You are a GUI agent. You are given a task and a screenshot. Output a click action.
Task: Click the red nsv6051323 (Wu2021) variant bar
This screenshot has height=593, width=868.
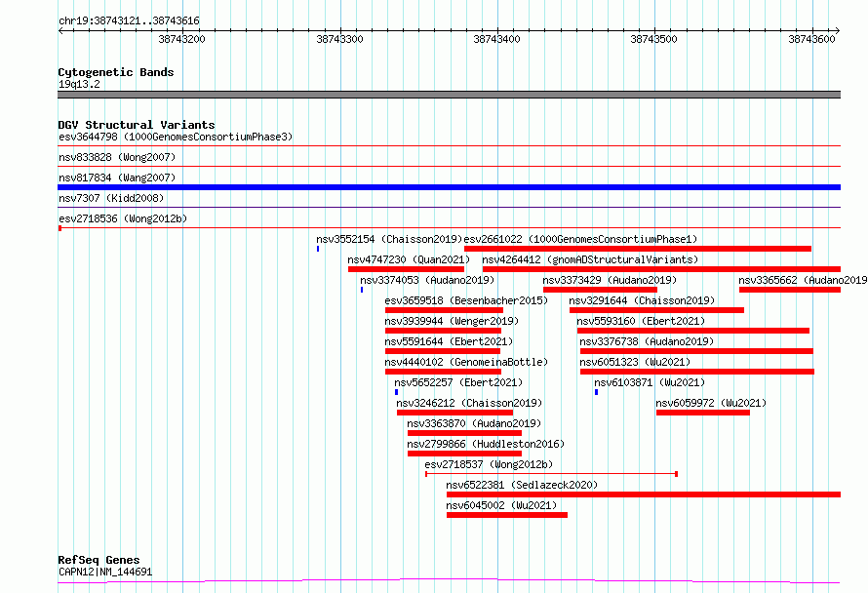(697, 372)
